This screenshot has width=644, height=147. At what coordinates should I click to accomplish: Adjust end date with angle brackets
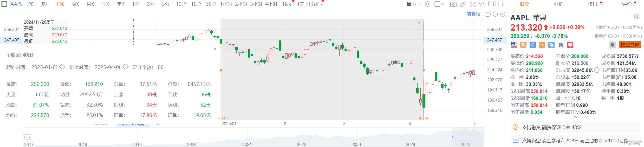coord(126,67)
